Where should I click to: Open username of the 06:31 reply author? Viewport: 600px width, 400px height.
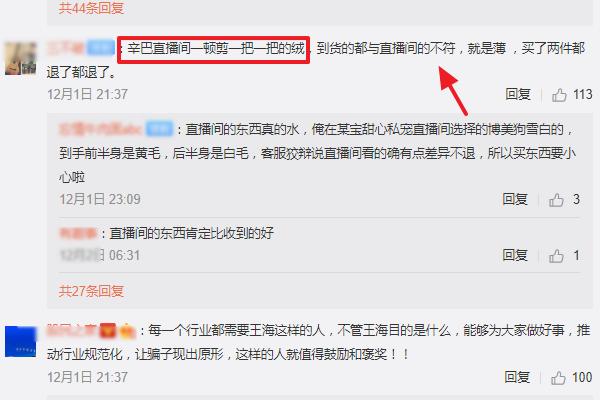tap(78, 233)
